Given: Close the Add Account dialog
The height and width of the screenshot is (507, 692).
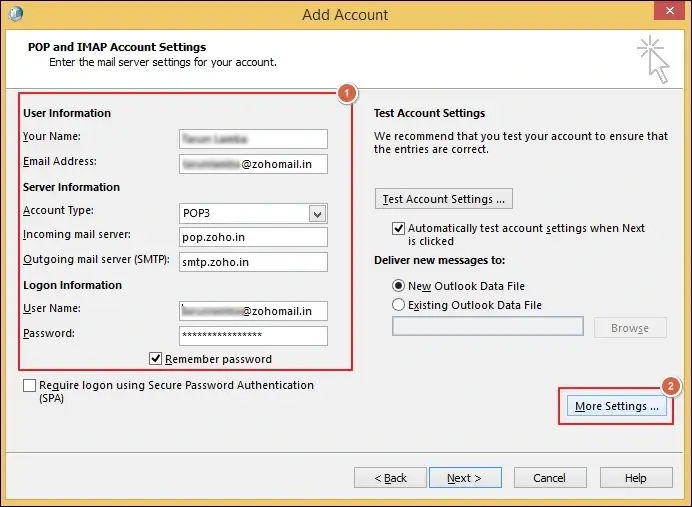Looking at the screenshot, I should pyautogui.click(x=669, y=10).
